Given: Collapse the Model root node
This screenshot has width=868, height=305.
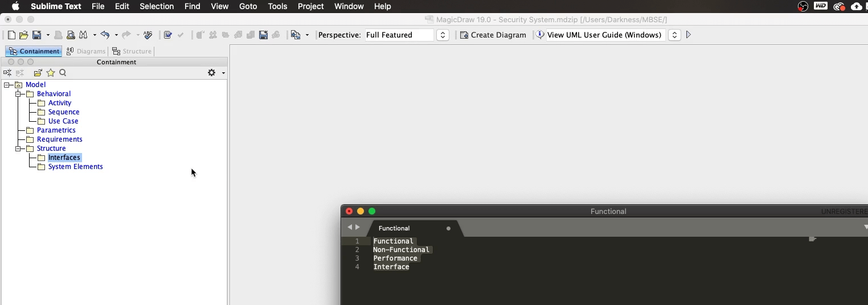Looking at the screenshot, I should (x=7, y=85).
